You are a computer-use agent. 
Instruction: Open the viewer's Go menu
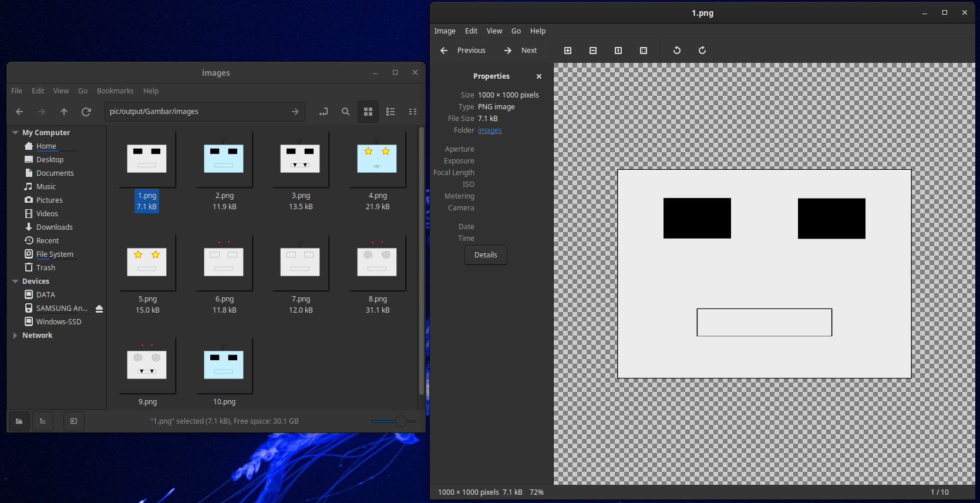pos(516,31)
